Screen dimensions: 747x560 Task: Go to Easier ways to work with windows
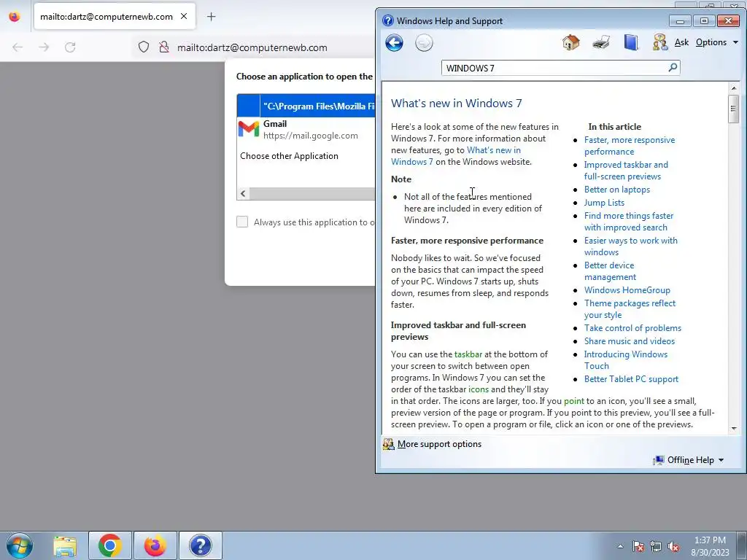click(x=631, y=246)
